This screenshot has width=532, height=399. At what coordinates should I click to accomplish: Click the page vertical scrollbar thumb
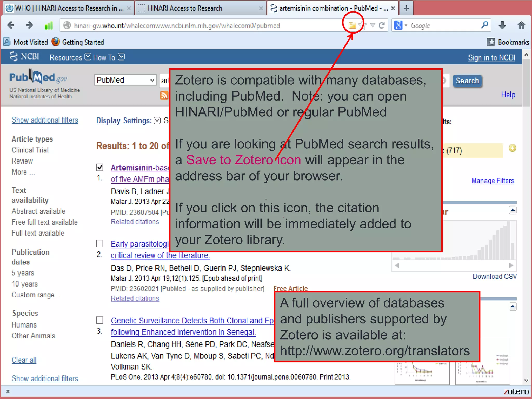point(526,83)
